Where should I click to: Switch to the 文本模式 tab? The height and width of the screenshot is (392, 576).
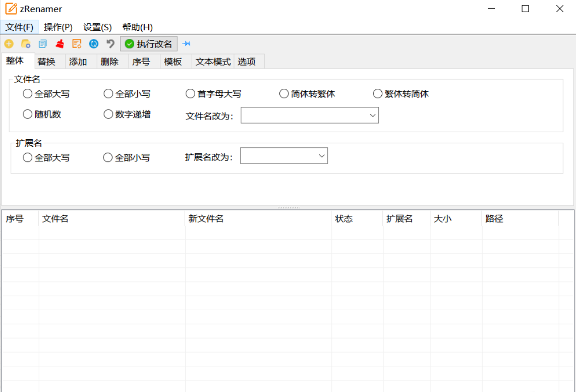(x=214, y=61)
